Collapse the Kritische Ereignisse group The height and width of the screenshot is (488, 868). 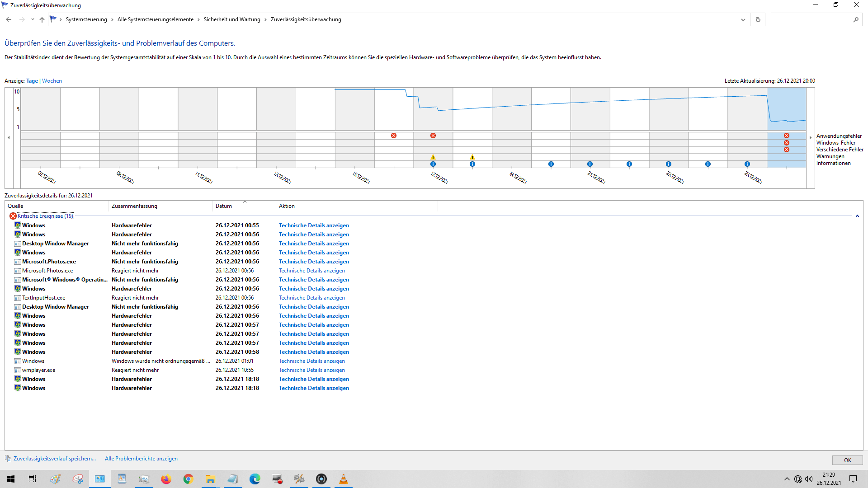857,216
